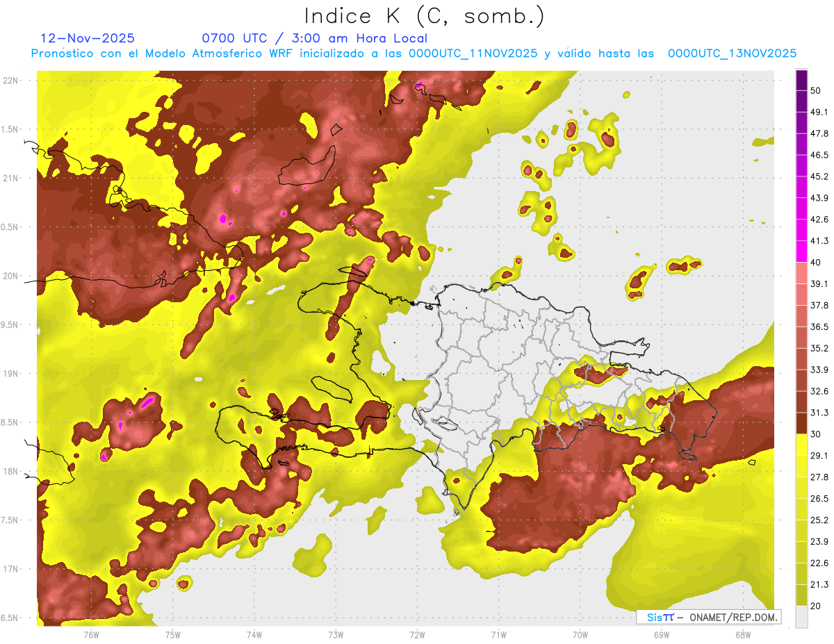Click the longitude label "69W"

pyautogui.click(x=661, y=634)
